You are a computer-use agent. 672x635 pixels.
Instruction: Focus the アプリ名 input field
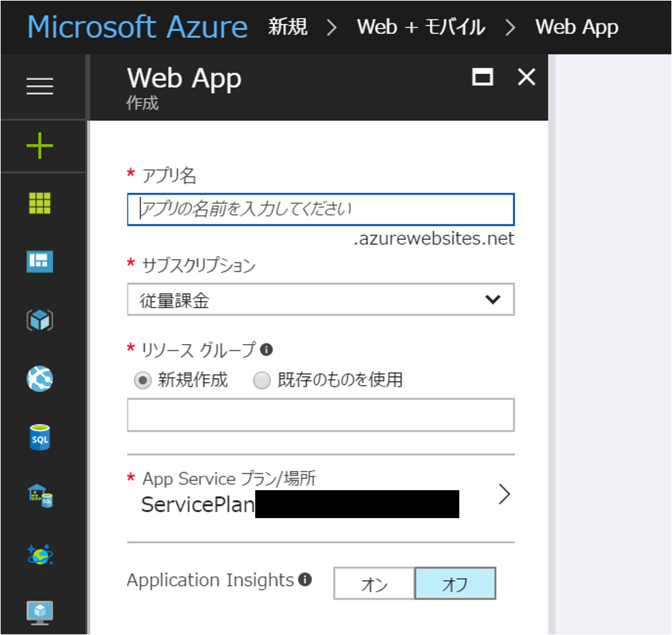(320, 209)
